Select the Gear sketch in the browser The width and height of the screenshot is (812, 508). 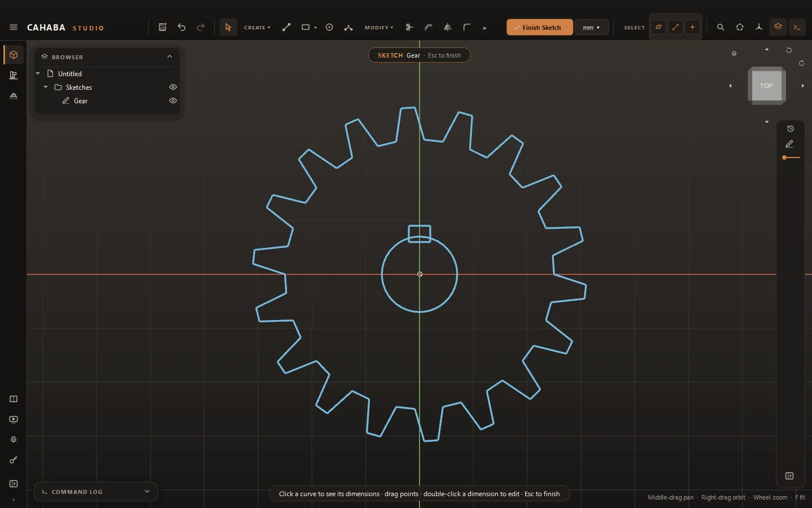point(81,100)
